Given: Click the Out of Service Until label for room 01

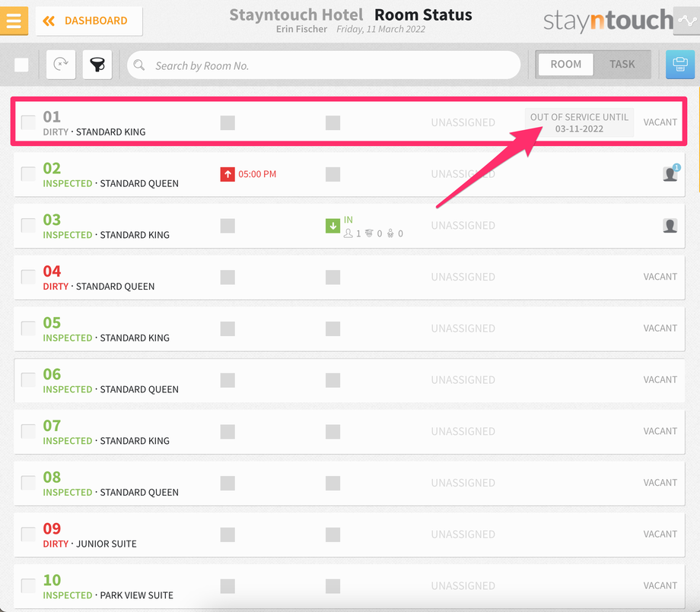Looking at the screenshot, I should pos(579,122).
